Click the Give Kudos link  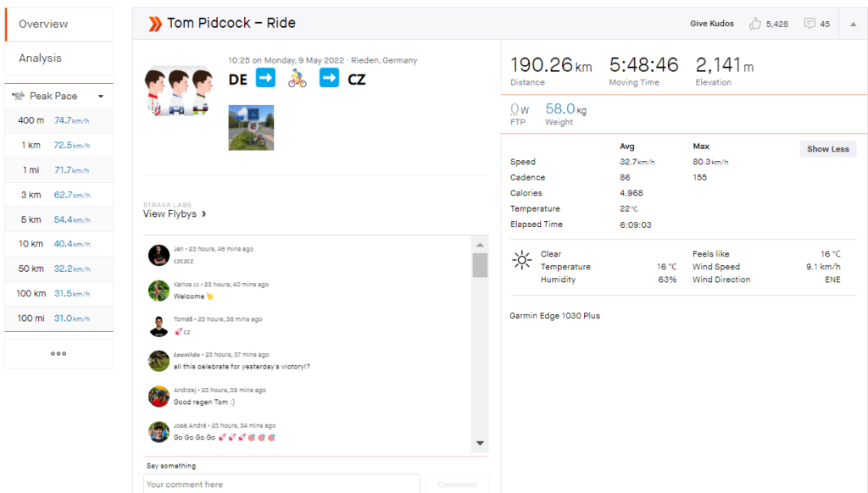[712, 24]
